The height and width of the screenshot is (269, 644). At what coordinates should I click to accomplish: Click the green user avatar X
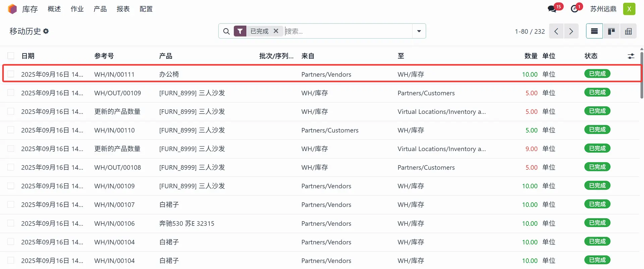pos(629,9)
